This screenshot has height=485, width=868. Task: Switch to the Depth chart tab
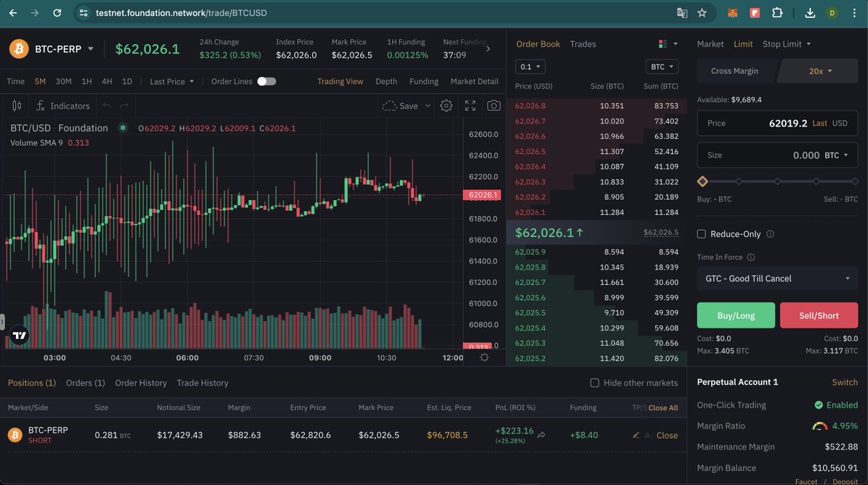pos(386,82)
